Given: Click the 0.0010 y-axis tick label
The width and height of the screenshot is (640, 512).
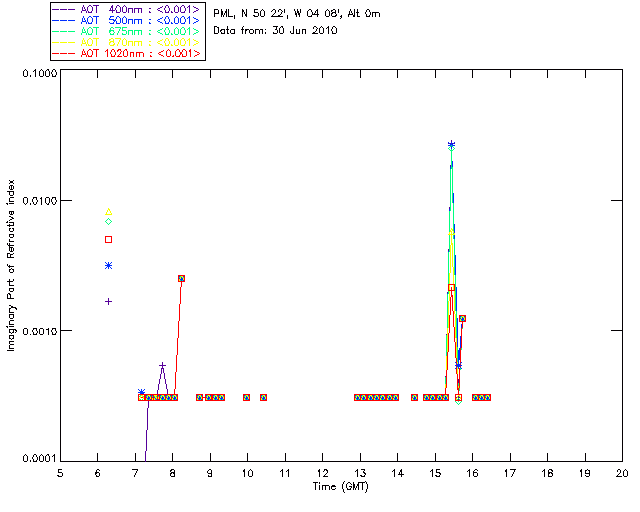Looking at the screenshot, I should click(39, 331).
